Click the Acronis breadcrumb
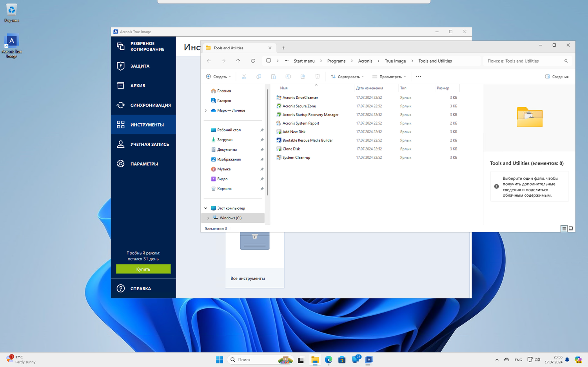The width and height of the screenshot is (588, 367). [x=365, y=61]
